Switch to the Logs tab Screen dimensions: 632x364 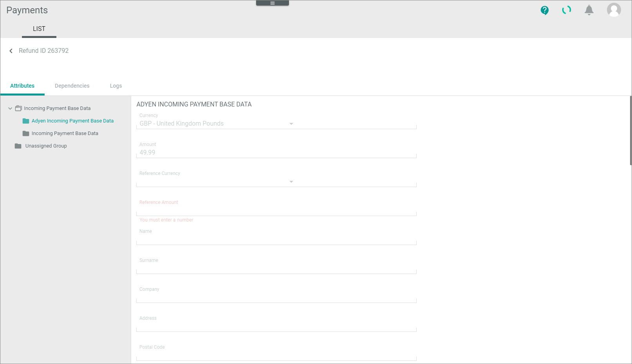[116, 86]
